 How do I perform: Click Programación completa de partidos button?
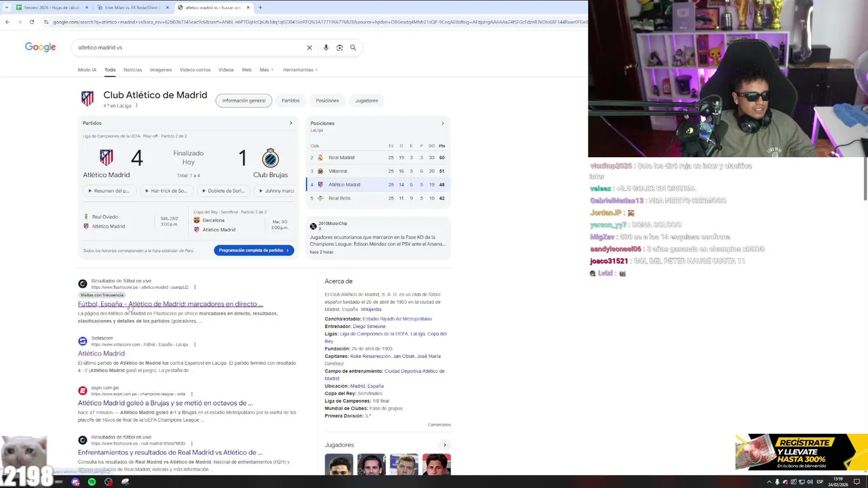(254, 250)
